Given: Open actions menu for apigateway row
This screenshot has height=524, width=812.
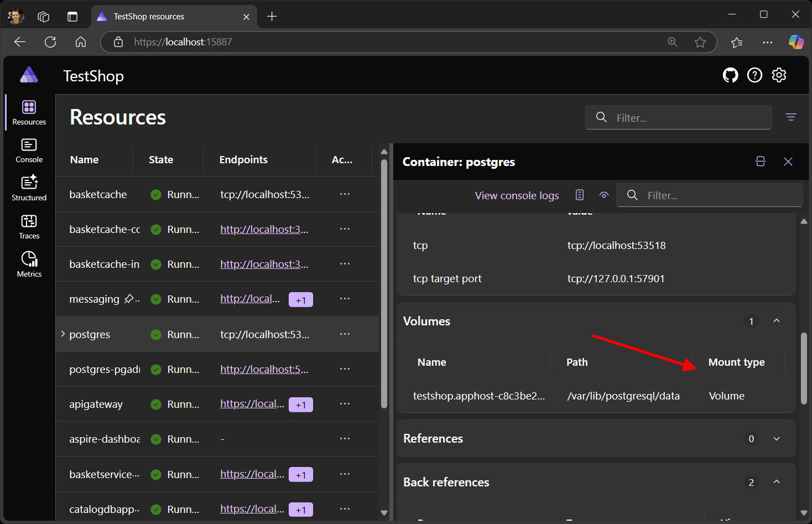Looking at the screenshot, I should pyautogui.click(x=345, y=404).
